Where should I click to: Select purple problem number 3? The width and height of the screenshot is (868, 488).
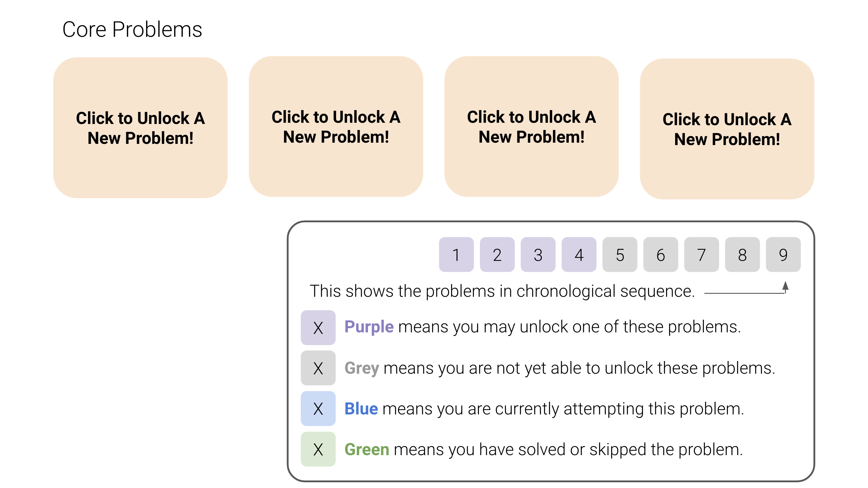[538, 255]
